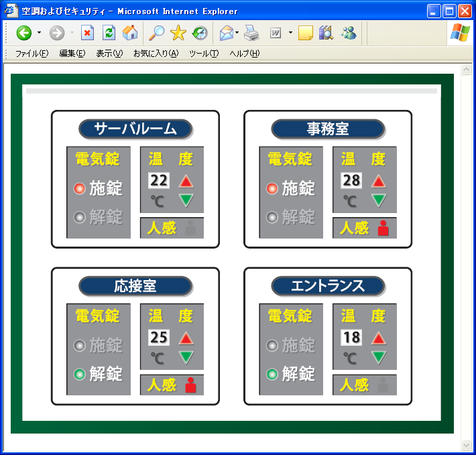Select 施錠 radio for サーバルーム
The width and height of the screenshot is (476, 455).
pyautogui.click(x=80, y=189)
